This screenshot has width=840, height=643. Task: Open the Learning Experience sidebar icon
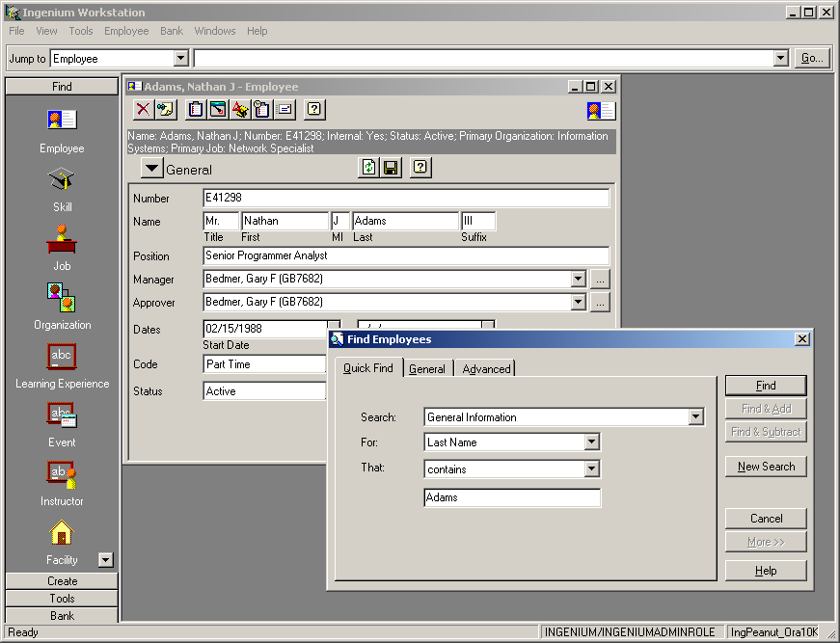click(x=62, y=357)
